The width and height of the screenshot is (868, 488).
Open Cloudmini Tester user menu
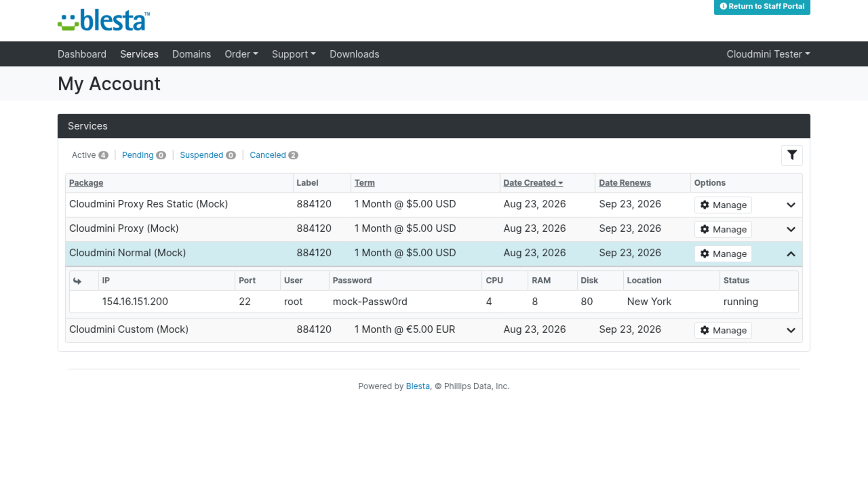click(768, 54)
